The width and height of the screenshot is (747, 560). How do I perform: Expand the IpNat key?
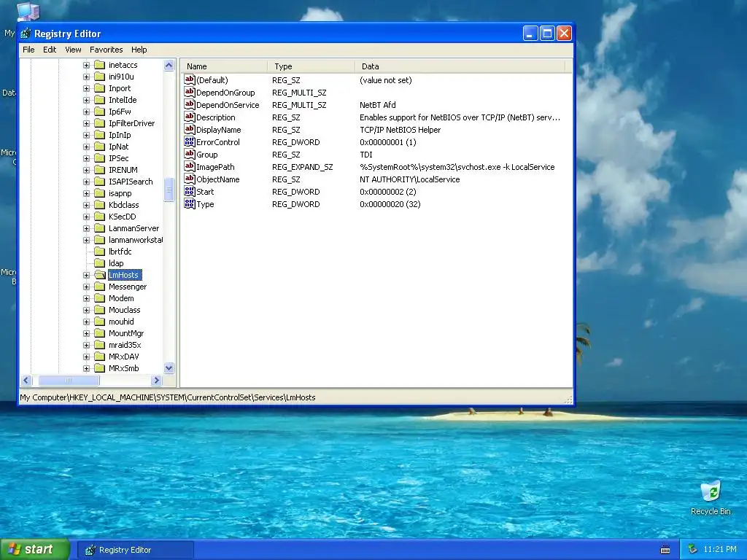click(x=86, y=147)
